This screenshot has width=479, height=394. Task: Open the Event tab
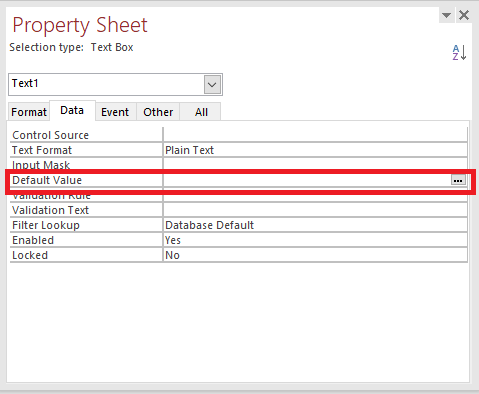115,112
